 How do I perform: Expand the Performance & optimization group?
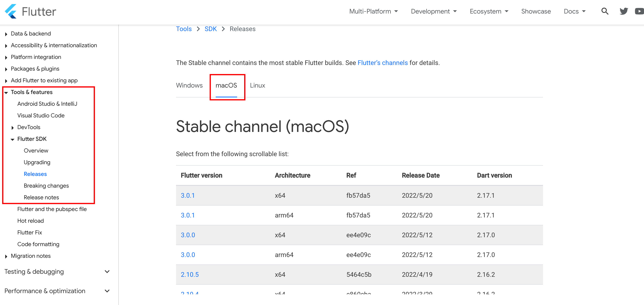click(x=57, y=291)
